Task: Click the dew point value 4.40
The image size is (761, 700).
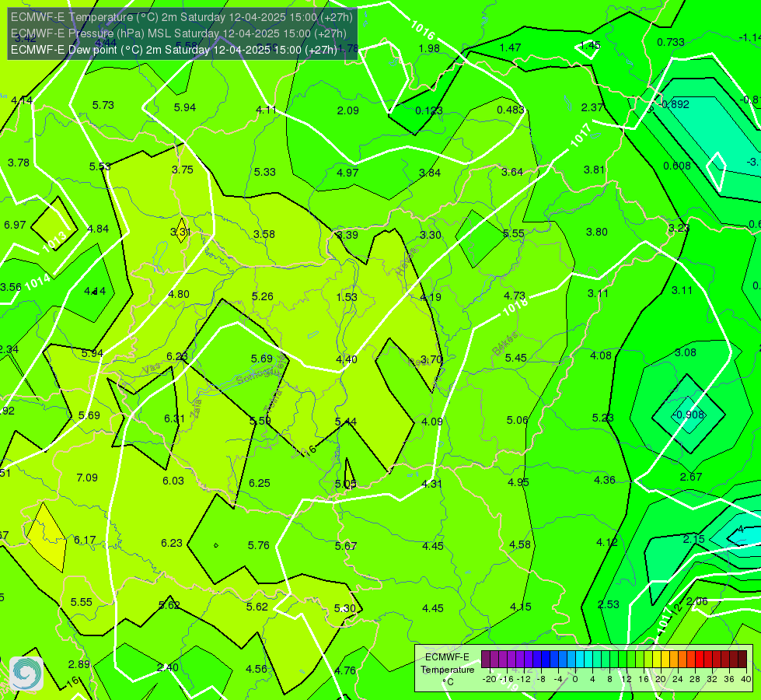Action: click(347, 359)
